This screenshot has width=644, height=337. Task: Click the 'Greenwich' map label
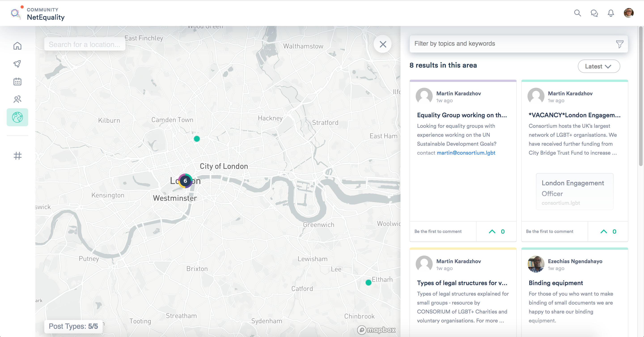[x=318, y=225]
